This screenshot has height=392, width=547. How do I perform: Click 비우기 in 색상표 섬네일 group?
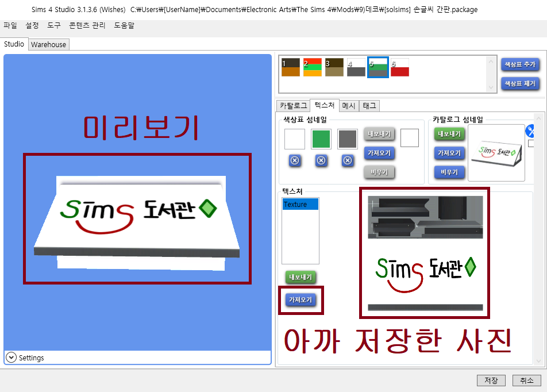tap(379, 172)
